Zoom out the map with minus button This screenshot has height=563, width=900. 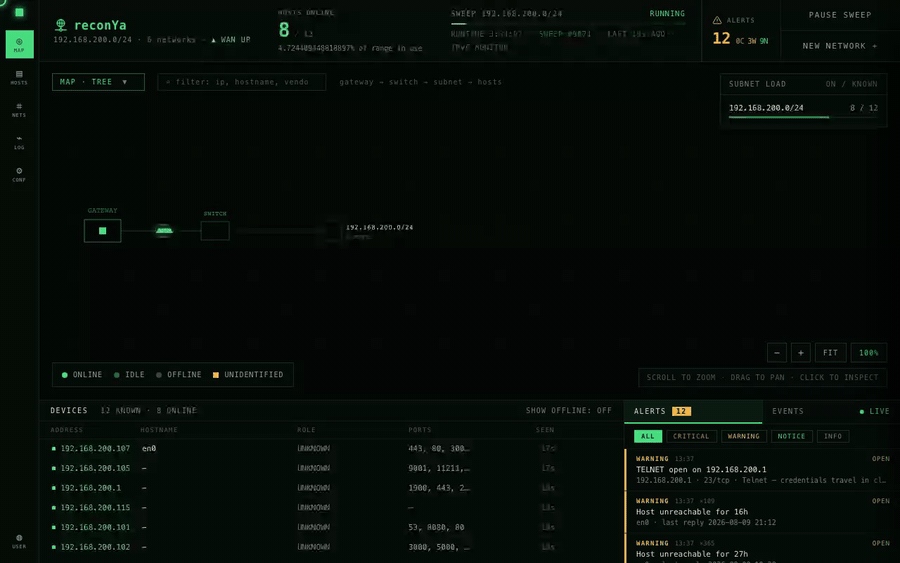coord(777,352)
